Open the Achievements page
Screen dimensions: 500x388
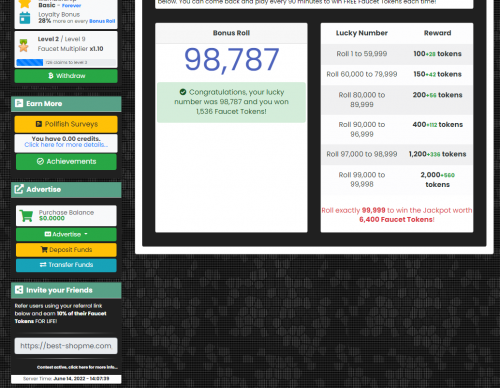(x=66, y=161)
